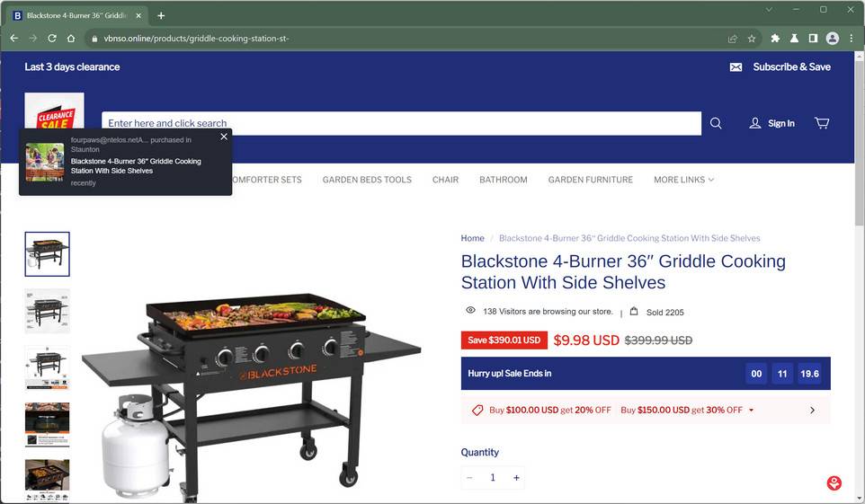The image size is (865, 504).
Task: Click the Subscribe & Save link
Action: [x=791, y=66]
